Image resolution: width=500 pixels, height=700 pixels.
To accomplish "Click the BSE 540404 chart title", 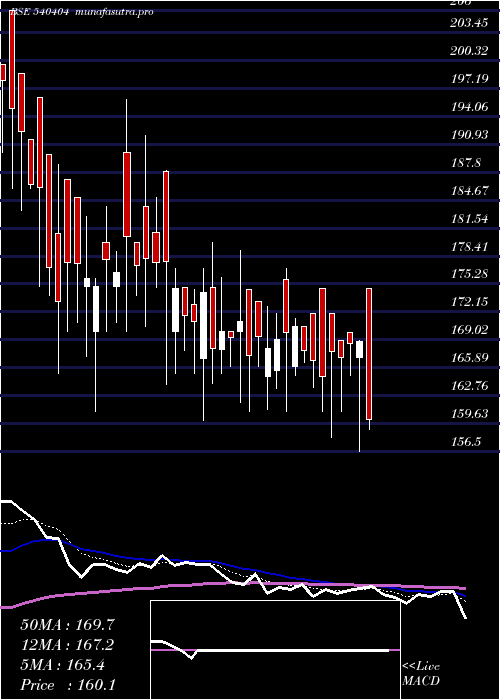I will 82,12.
